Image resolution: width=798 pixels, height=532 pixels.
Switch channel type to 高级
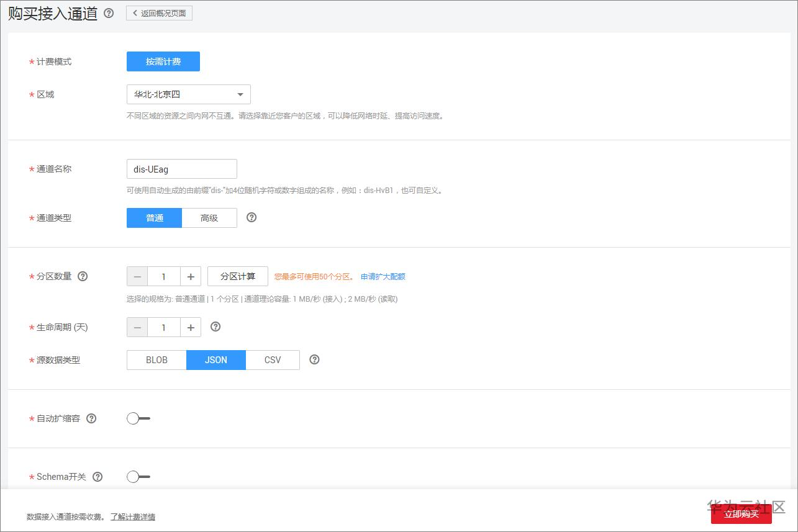(209, 217)
